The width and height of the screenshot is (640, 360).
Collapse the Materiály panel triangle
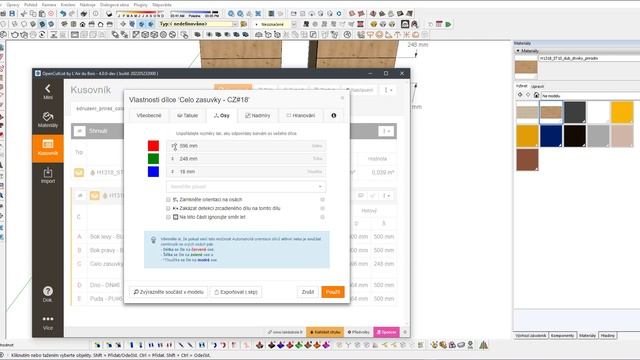pyautogui.click(x=518, y=51)
